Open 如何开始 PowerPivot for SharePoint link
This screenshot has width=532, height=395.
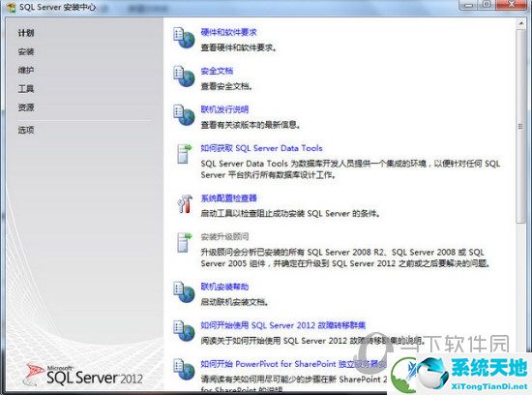[293, 364]
